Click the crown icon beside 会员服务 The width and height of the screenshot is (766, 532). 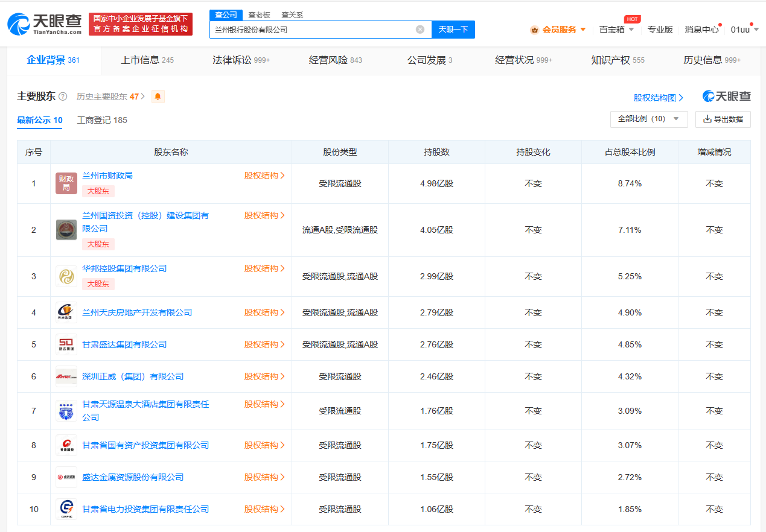click(x=534, y=29)
